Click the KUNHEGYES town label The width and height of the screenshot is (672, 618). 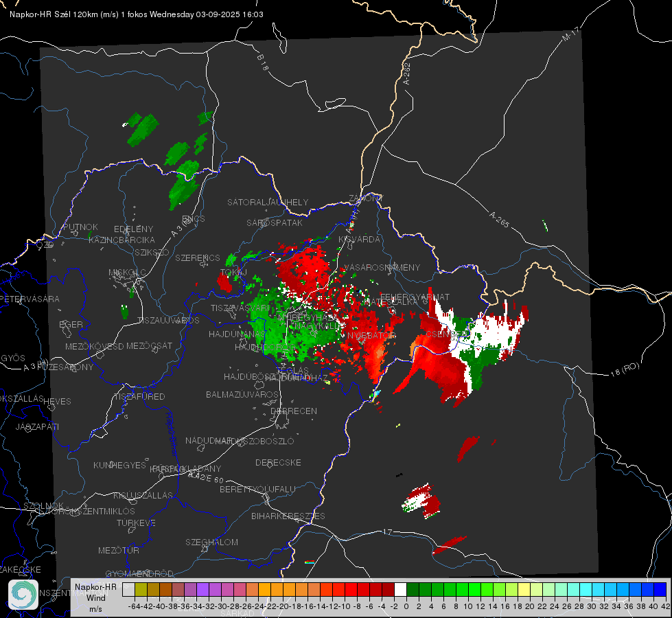(x=119, y=466)
